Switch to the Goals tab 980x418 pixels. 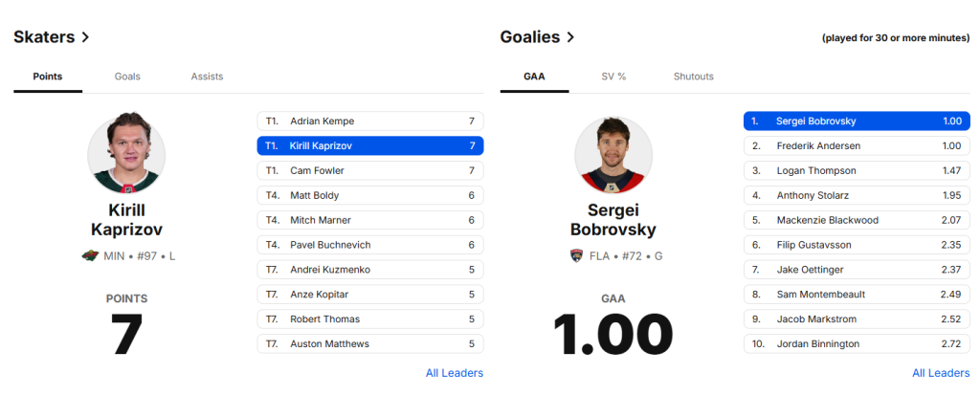coord(127,77)
